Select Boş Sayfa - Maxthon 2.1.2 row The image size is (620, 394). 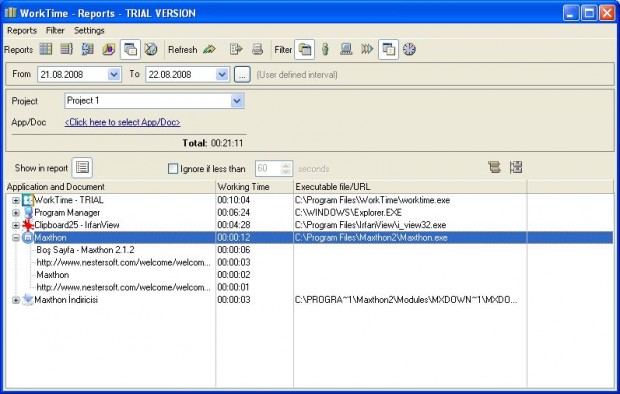[309, 250]
